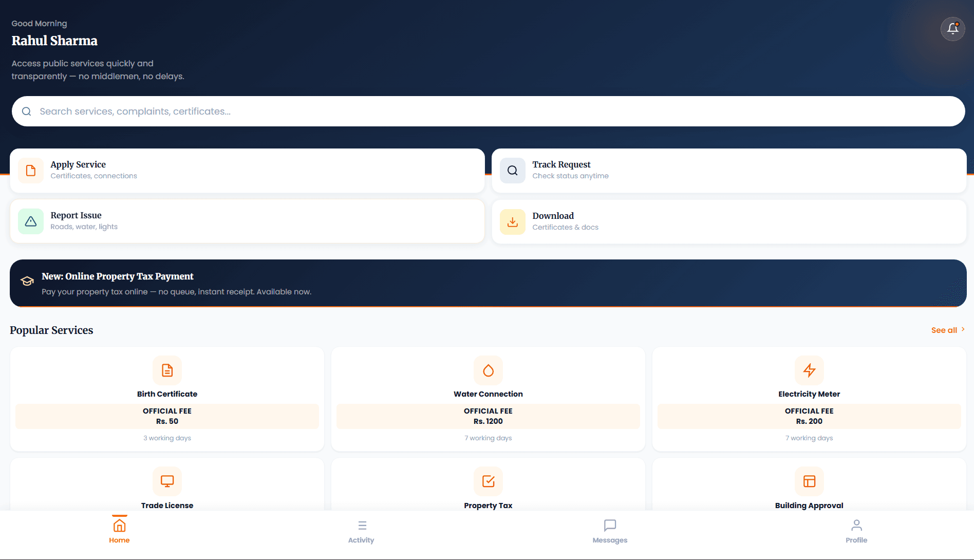
Task: Click the Report Issue warning triangle icon
Action: coord(31,221)
